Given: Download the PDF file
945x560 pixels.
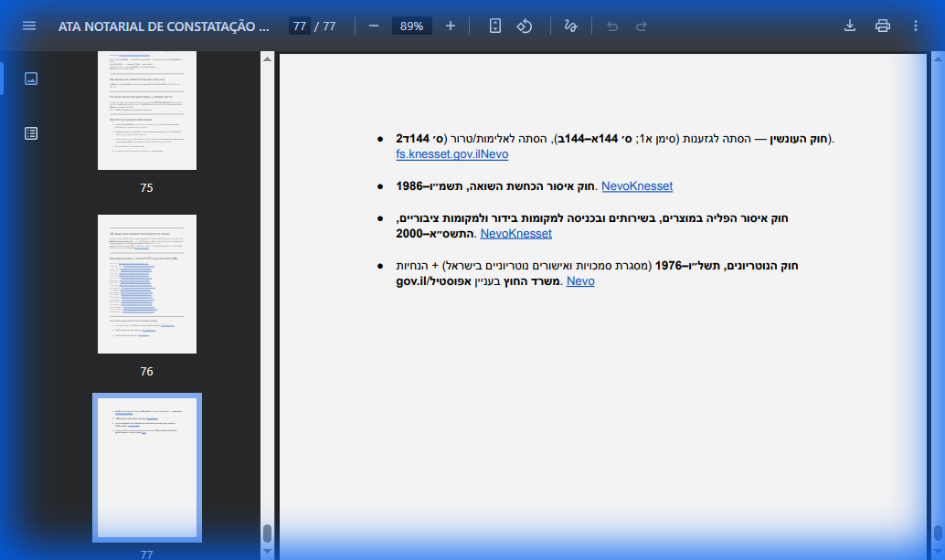Looking at the screenshot, I should [x=850, y=26].
